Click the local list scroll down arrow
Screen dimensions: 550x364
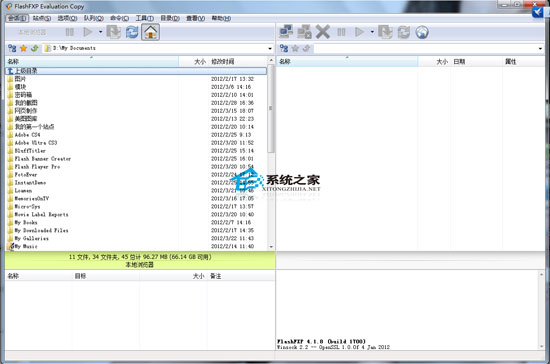pyautogui.click(x=271, y=247)
